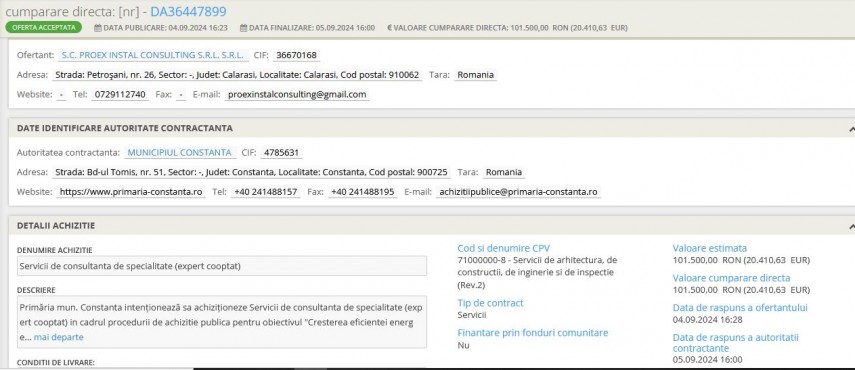The width and height of the screenshot is (855, 370).
Task: Click Valoare estimata label
Action: coord(709,248)
